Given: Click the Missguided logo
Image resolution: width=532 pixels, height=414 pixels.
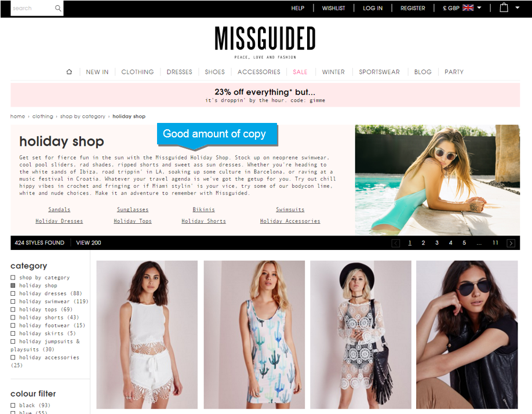Looking at the screenshot, I should tap(265, 42).
